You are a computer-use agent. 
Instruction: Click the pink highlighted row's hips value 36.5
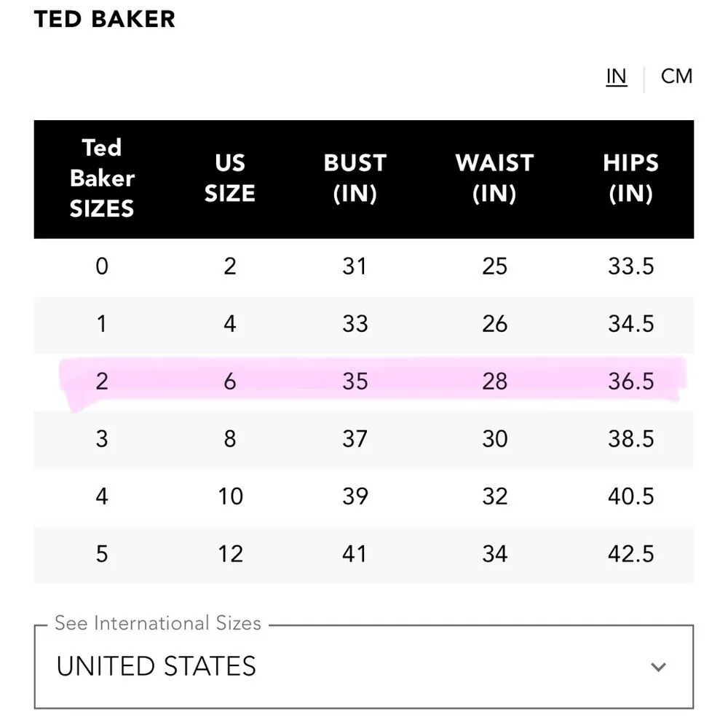point(630,381)
